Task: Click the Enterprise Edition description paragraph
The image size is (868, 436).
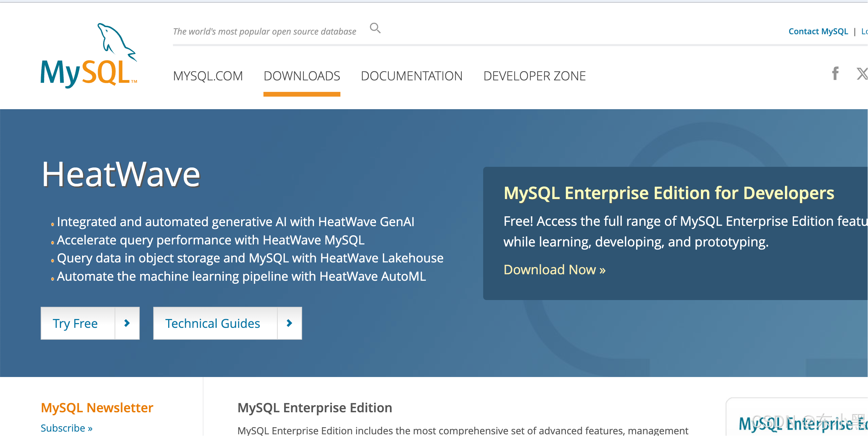Action: tap(463, 431)
